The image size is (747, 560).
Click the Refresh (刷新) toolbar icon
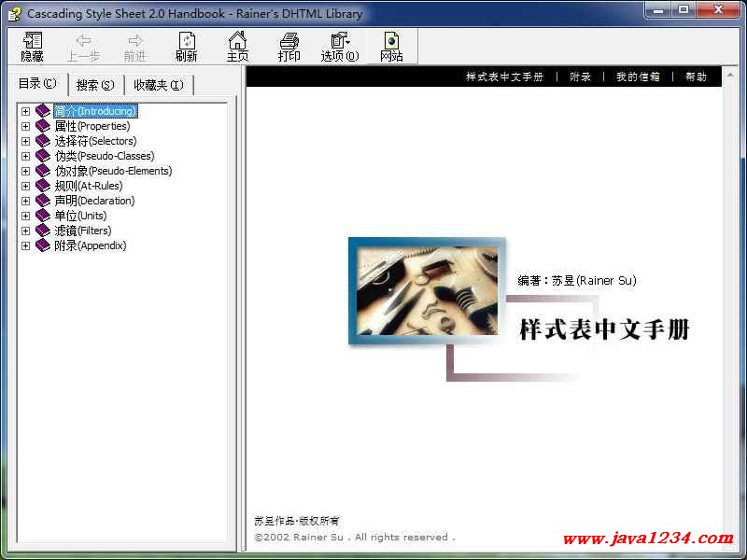187,46
